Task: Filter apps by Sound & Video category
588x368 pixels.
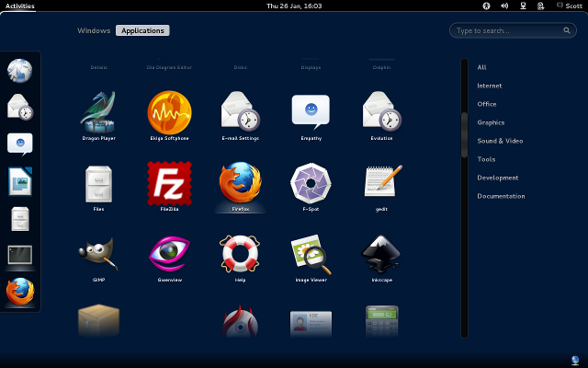Action: coord(500,141)
